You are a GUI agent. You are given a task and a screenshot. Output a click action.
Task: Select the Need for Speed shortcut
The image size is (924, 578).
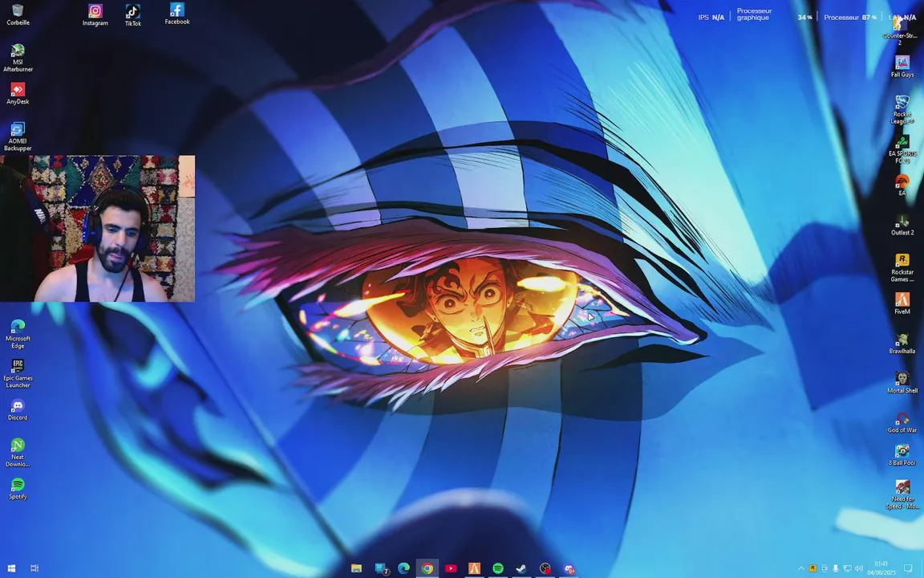(x=902, y=495)
